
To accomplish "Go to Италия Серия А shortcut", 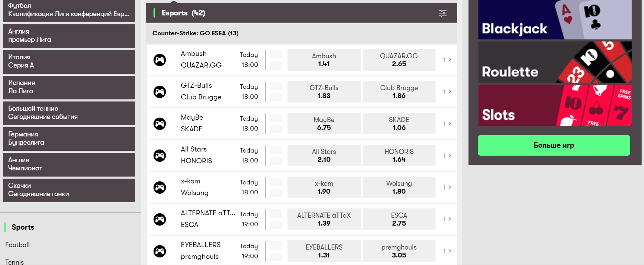I will [69, 62].
